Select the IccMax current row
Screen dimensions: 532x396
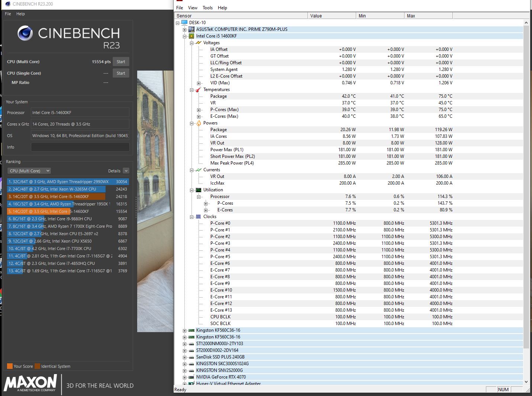click(349, 183)
